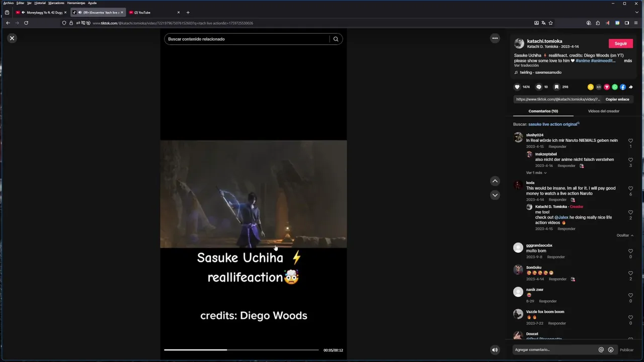Screen dimensions: 644x362
Task: Close the TikTok video viewer with the X
Action: [12, 38]
